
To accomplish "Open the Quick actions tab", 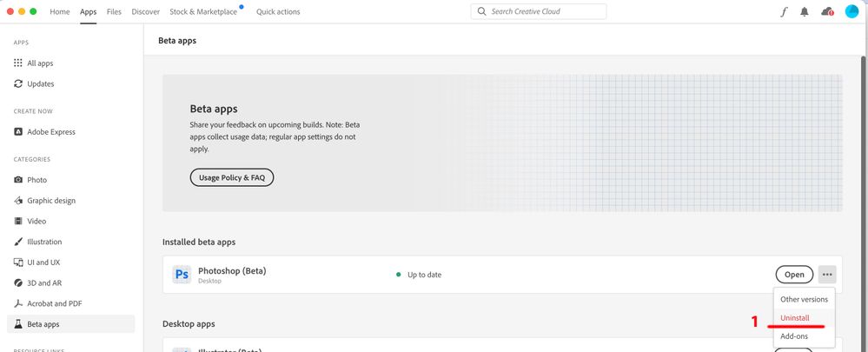I will pos(278,11).
